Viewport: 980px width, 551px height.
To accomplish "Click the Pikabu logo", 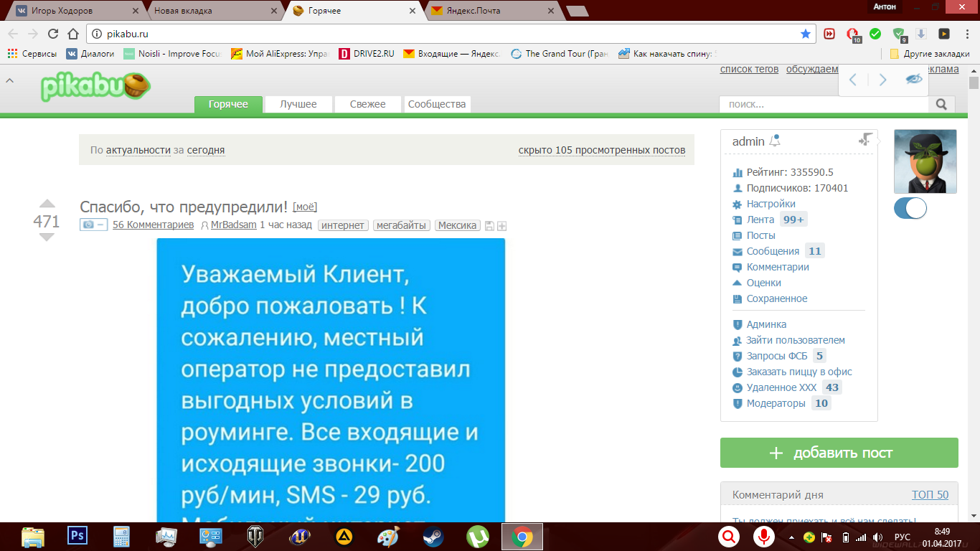I will click(95, 86).
